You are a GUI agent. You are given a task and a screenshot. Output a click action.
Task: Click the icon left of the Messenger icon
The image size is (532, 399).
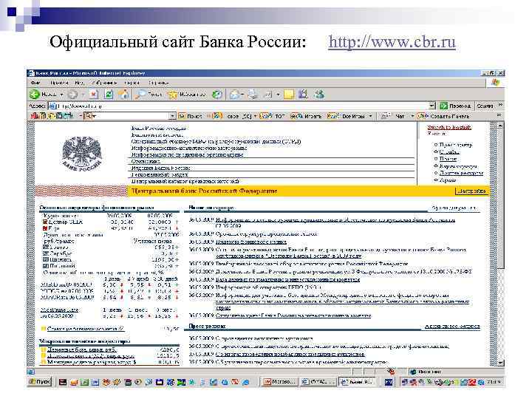[303, 95]
